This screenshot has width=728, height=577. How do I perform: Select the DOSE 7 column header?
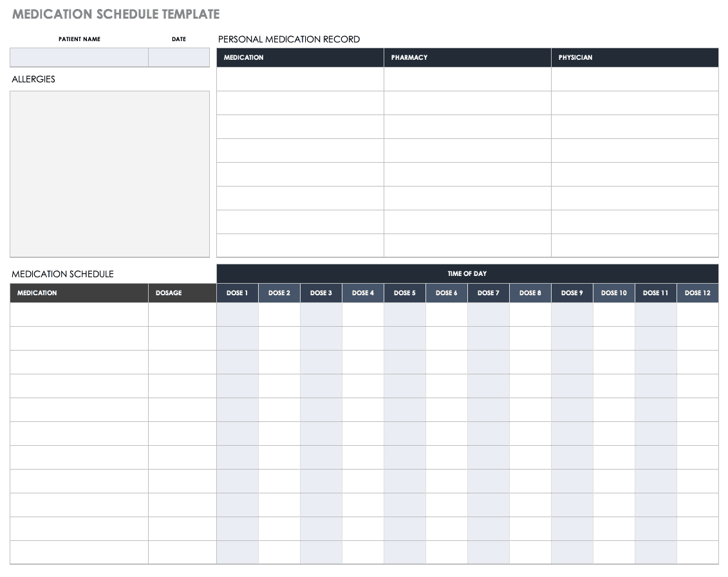pos(488,293)
